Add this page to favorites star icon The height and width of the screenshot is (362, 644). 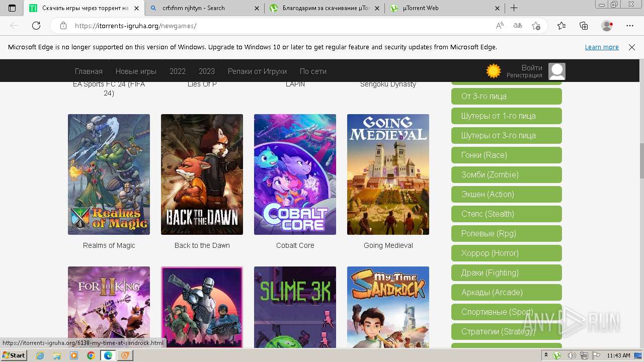536,26
